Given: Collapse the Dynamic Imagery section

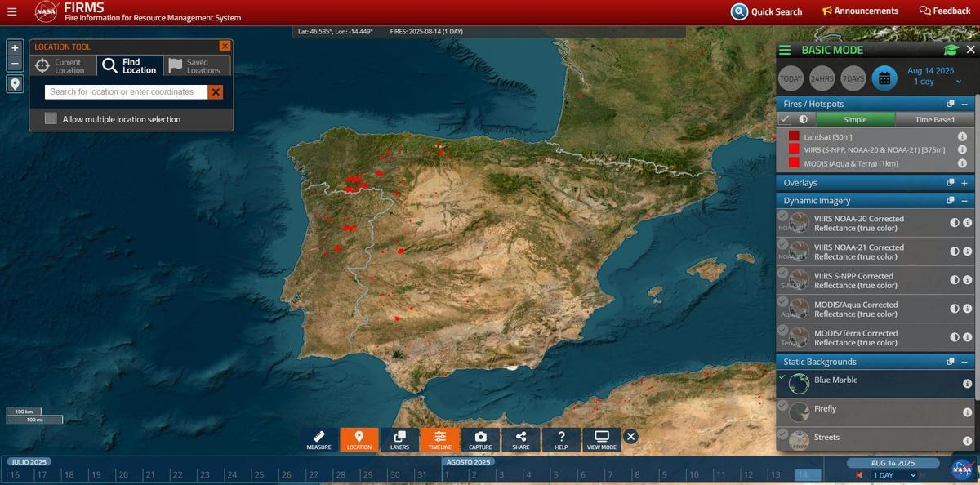Looking at the screenshot, I should point(964,199).
